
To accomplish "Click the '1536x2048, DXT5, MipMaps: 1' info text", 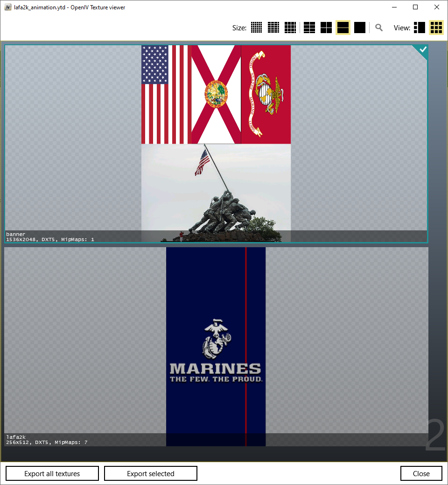I will click(x=50, y=239).
